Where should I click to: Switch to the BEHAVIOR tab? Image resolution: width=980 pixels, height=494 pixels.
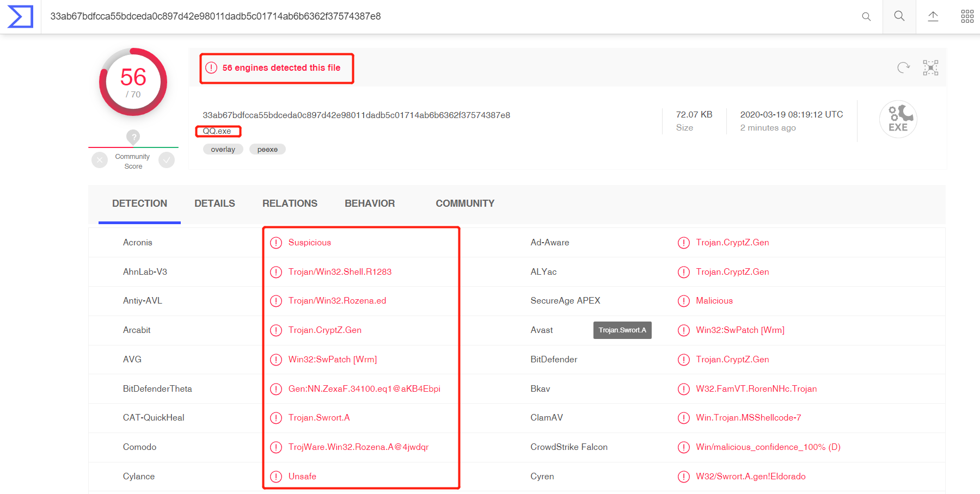pyautogui.click(x=370, y=203)
